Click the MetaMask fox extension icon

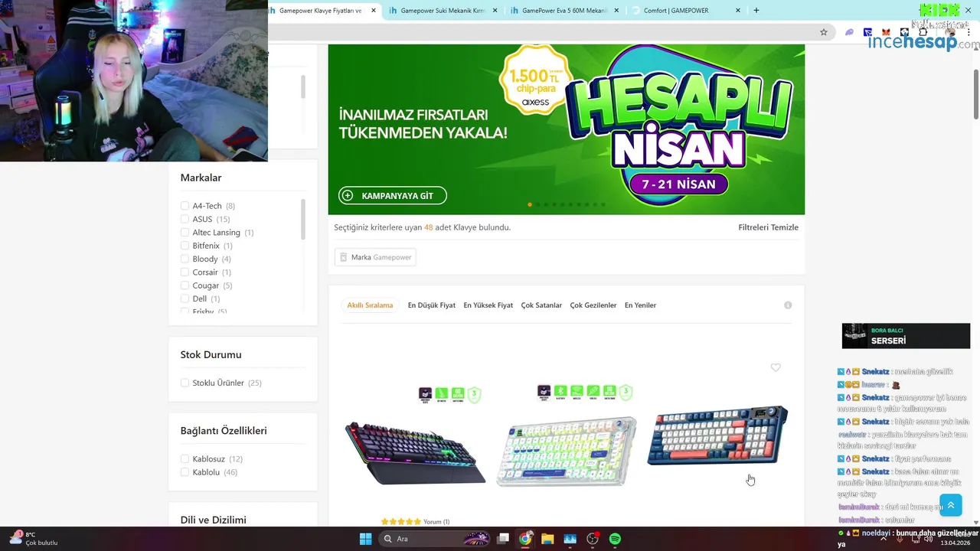886,32
